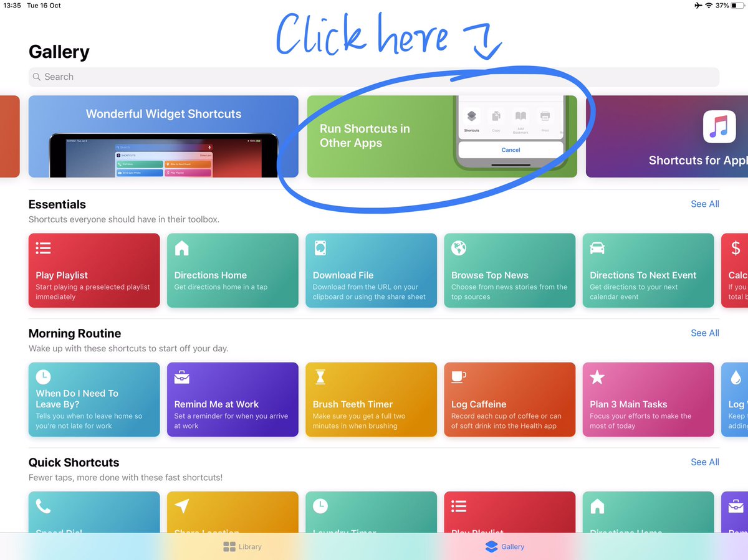Tap the car icon on Directions To Next Event
The image size is (748, 560).
[597, 248]
